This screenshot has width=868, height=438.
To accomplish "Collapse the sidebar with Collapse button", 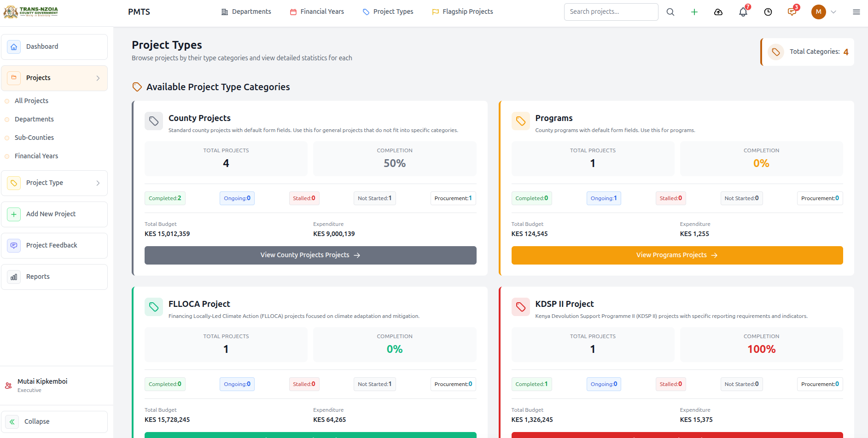I will [54, 422].
